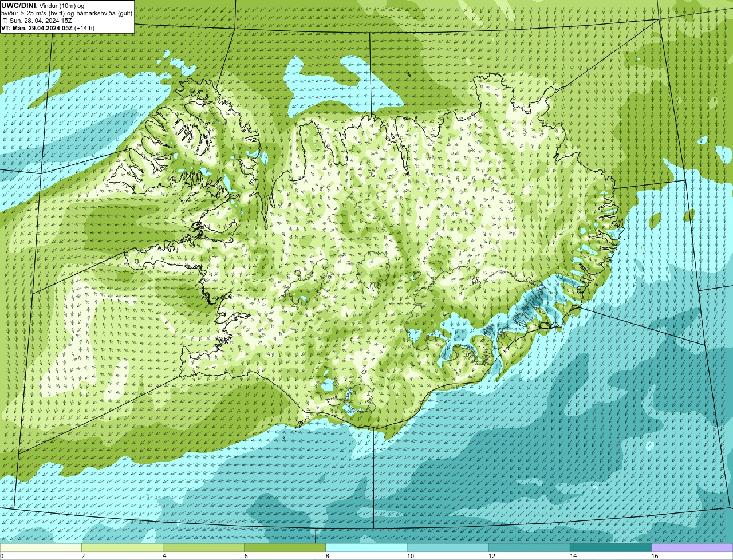Click the '10' label on the color scale

coord(410,556)
